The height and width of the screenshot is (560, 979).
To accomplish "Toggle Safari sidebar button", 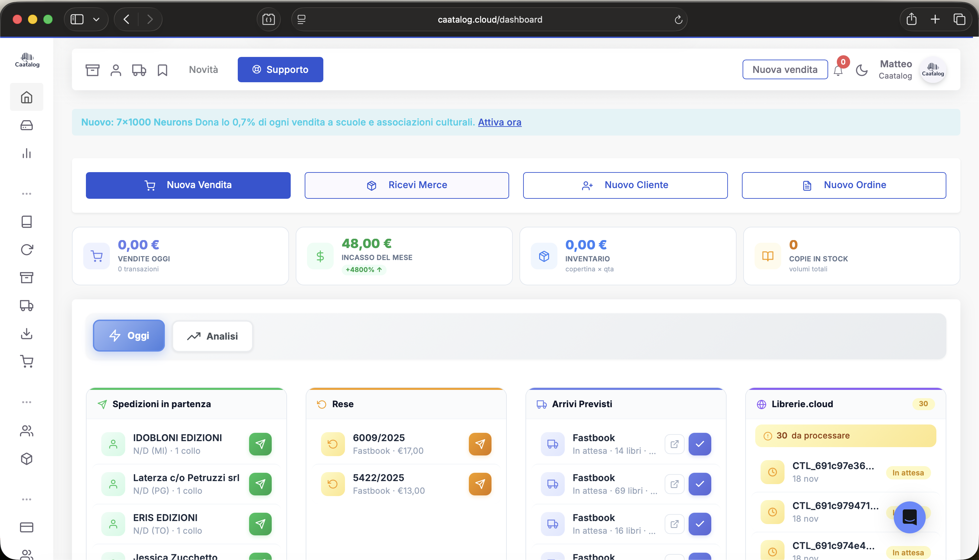I will click(x=77, y=19).
